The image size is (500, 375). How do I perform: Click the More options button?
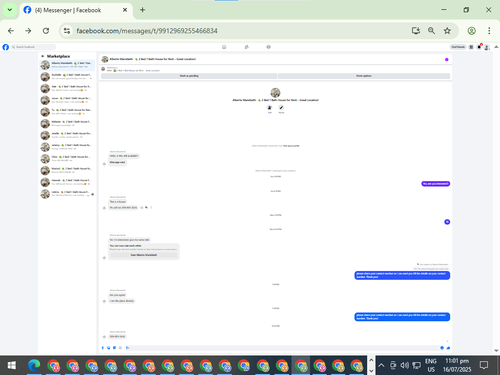click(x=364, y=76)
